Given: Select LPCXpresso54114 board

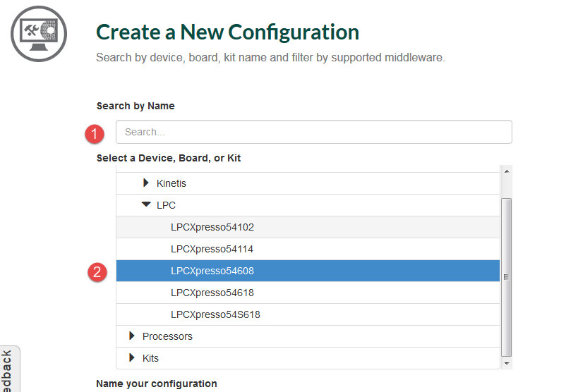Looking at the screenshot, I should click(x=212, y=249).
